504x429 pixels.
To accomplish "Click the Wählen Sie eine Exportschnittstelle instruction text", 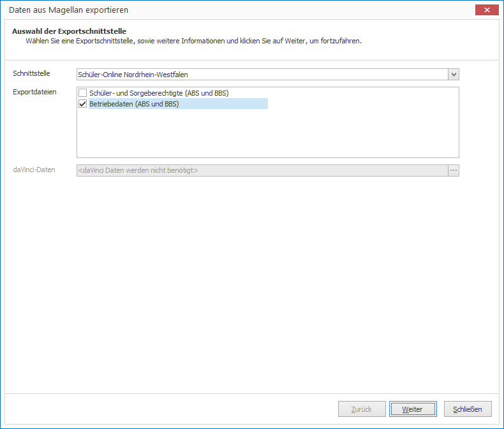I will [x=193, y=41].
